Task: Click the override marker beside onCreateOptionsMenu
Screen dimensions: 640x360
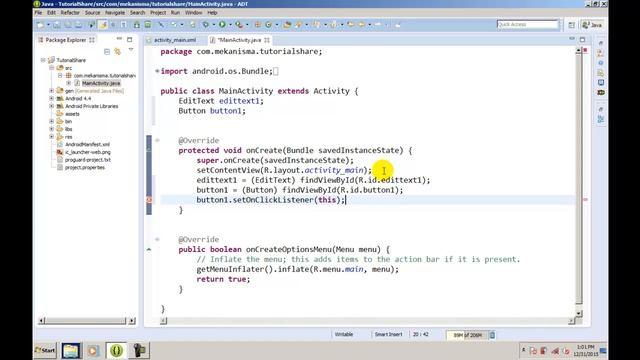Action: tap(149, 249)
